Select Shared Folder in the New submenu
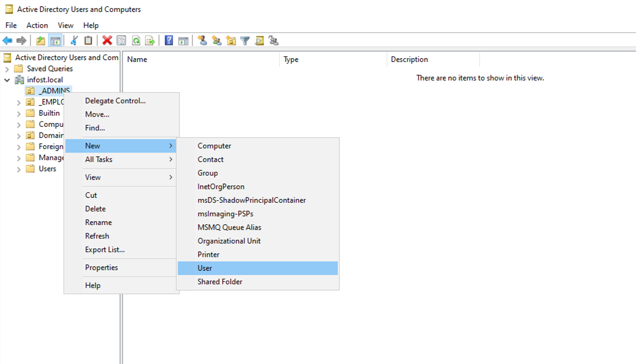The width and height of the screenshot is (636, 364). (x=258, y=282)
